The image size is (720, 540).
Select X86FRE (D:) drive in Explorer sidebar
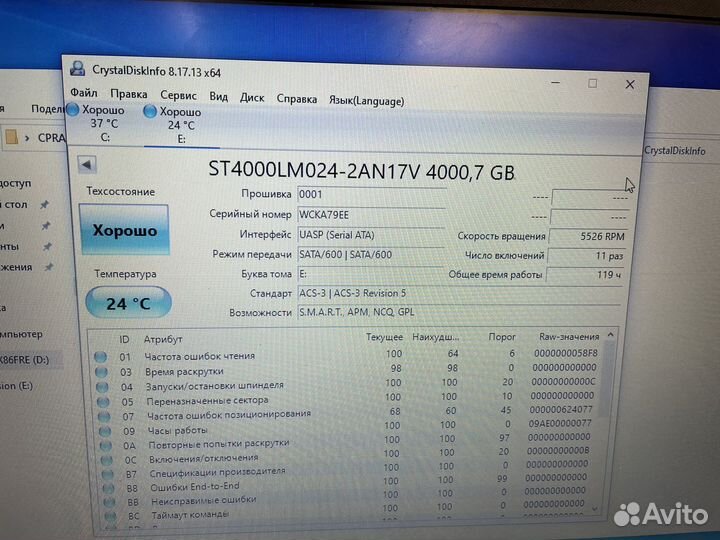[25, 360]
